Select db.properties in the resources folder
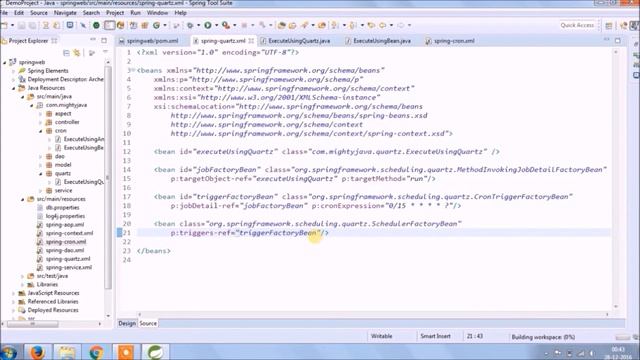This screenshot has width=640, height=360. point(62,207)
